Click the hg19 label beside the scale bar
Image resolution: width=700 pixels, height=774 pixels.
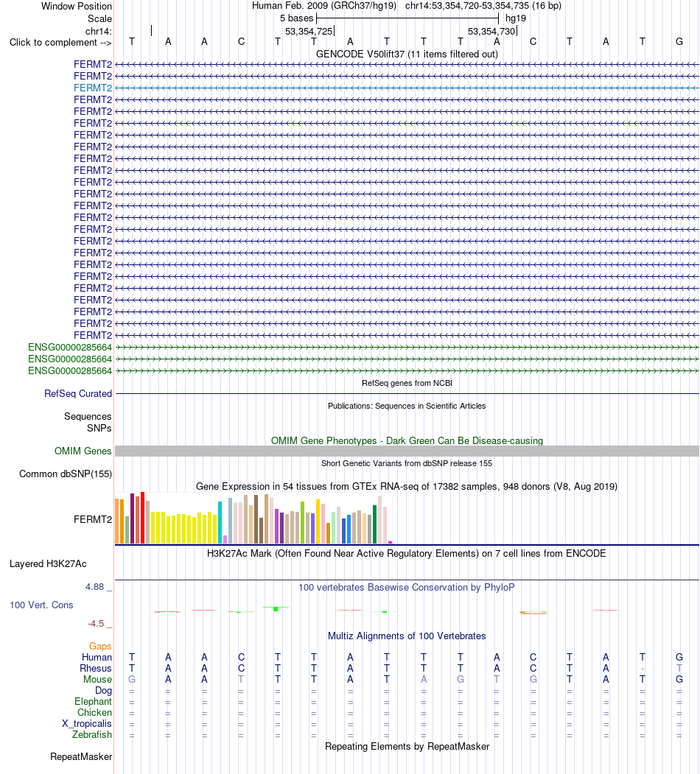click(516, 18)
